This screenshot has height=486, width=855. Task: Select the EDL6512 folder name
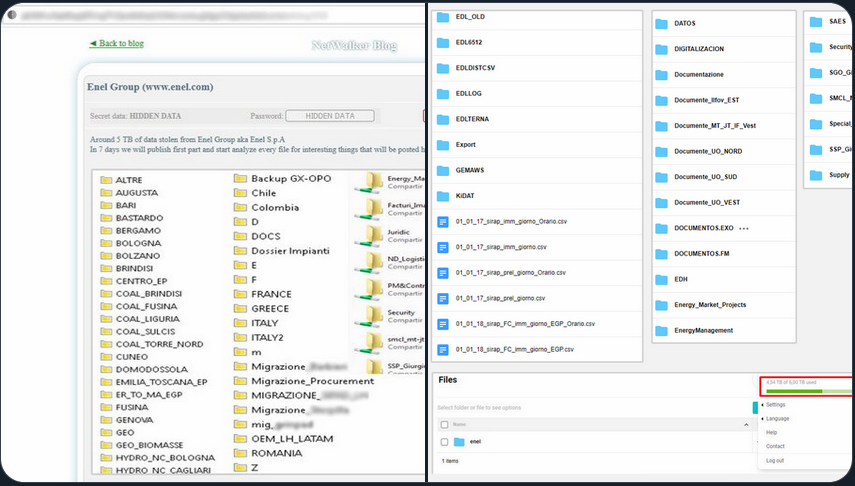coord(469,43)
